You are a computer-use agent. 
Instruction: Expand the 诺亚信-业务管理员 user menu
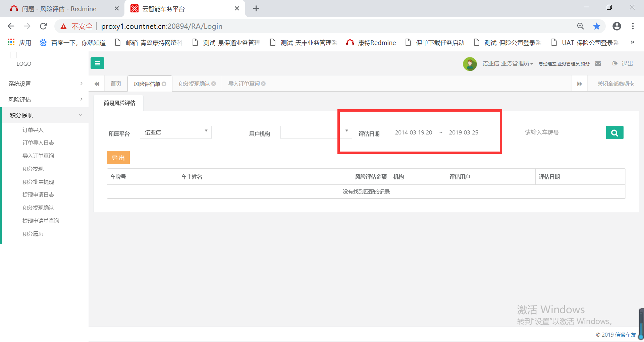(x=507, y=63)
